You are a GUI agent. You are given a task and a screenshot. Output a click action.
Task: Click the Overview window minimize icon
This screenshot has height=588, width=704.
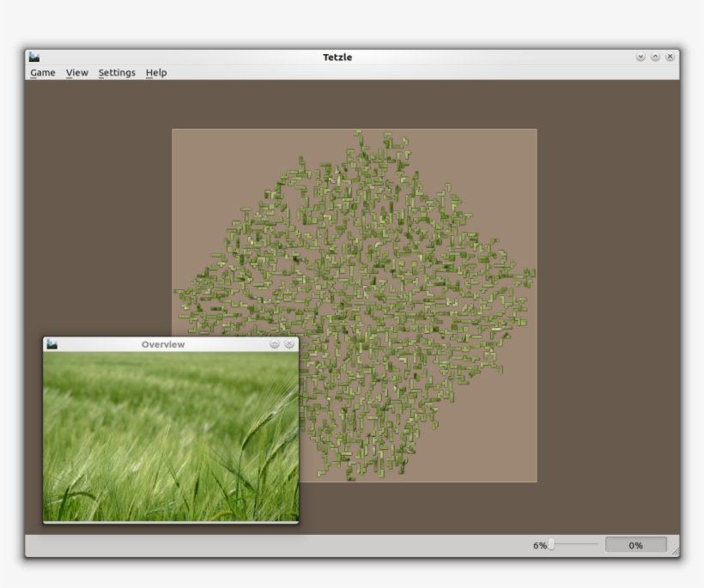275,343
